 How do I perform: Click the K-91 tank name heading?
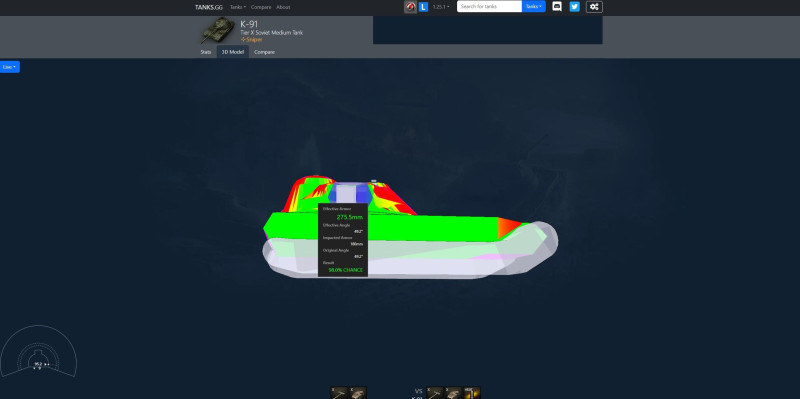[249, 24]
